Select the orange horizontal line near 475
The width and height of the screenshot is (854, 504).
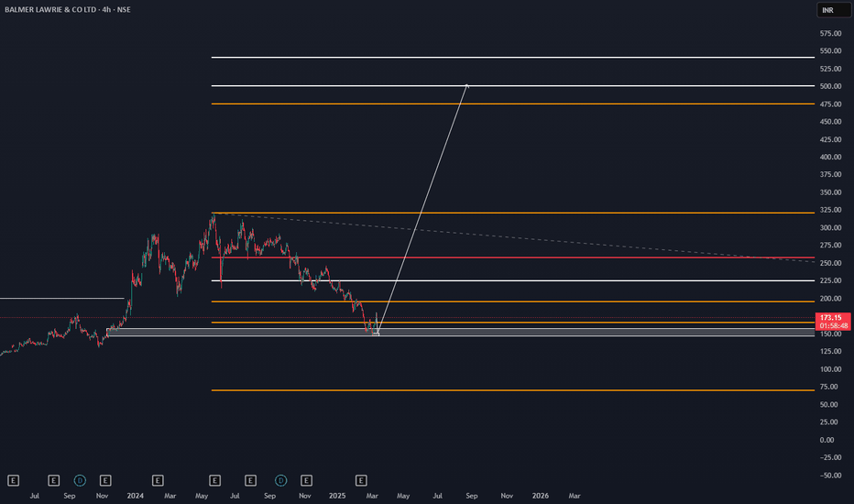coord(513,104)
